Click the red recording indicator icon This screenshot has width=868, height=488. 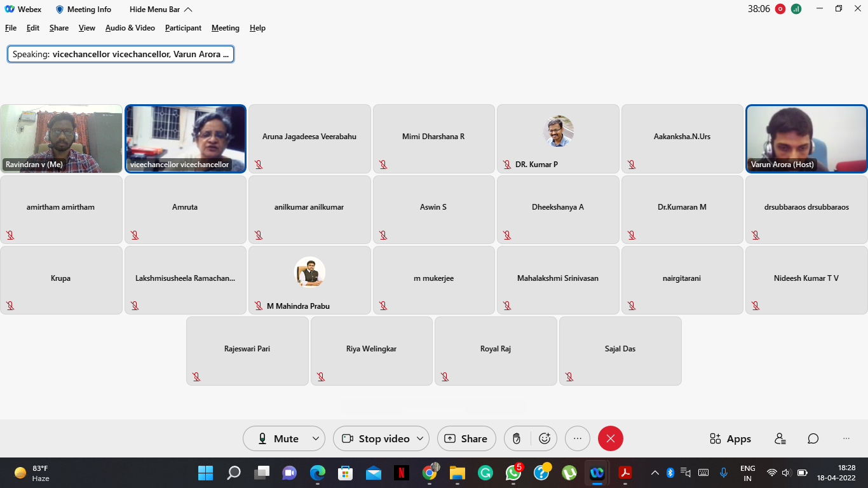point(780,9)
